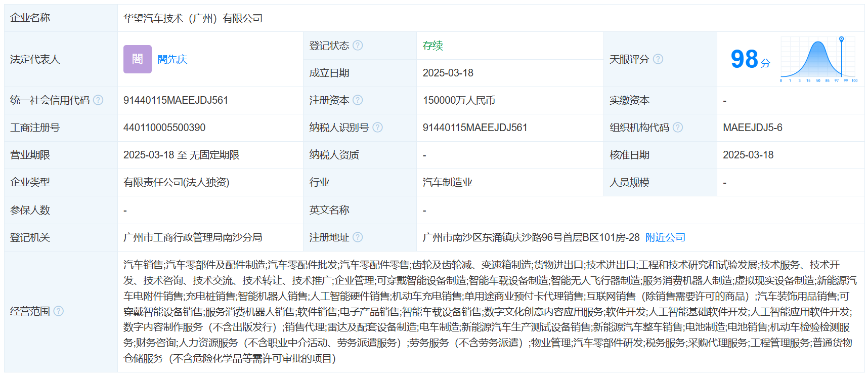
Task: Click the 存续 status text
Action: pyautogui.click(x=433, y=46)
